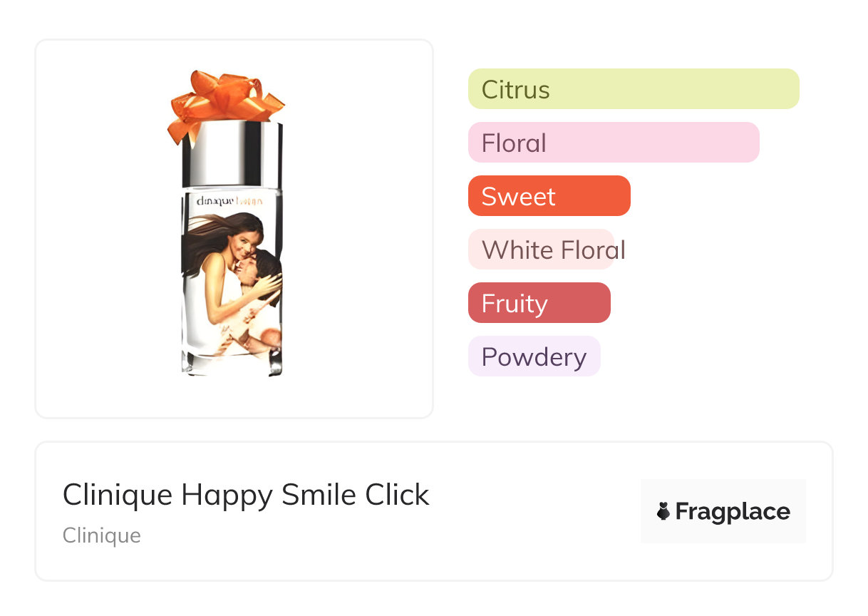Select the Fruity accord bar
The width and height of the screenshot is (868, 616).
click(539, 303)
